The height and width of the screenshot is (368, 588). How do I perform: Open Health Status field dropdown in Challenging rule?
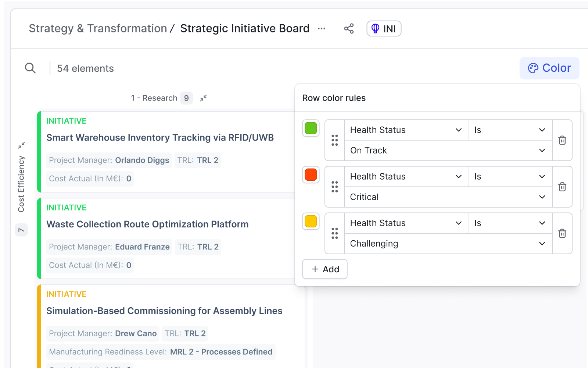pos(406,223)
